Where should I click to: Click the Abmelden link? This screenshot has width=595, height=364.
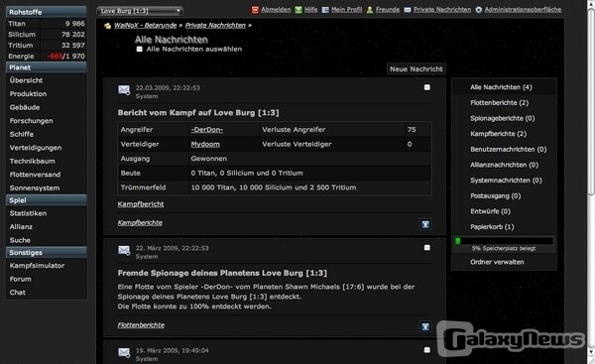(x=276, y=10)
